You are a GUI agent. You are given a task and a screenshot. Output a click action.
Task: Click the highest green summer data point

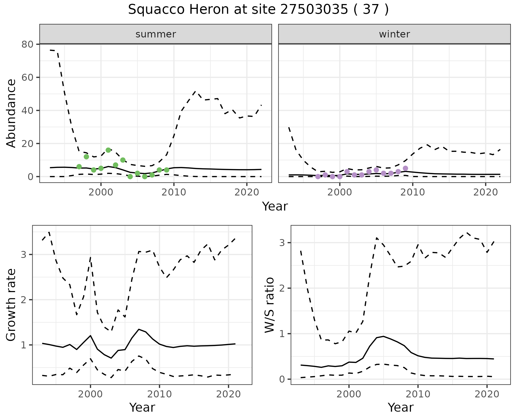tap(108, 150)
